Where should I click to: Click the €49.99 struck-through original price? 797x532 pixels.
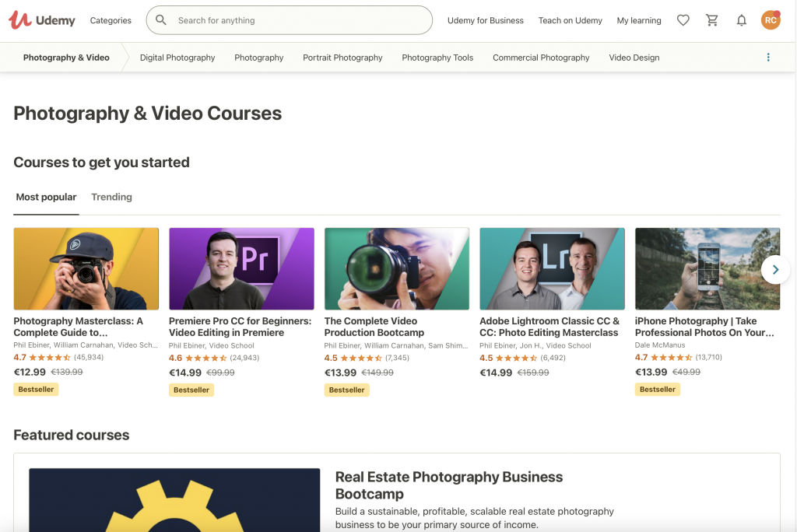click(686, 372)
